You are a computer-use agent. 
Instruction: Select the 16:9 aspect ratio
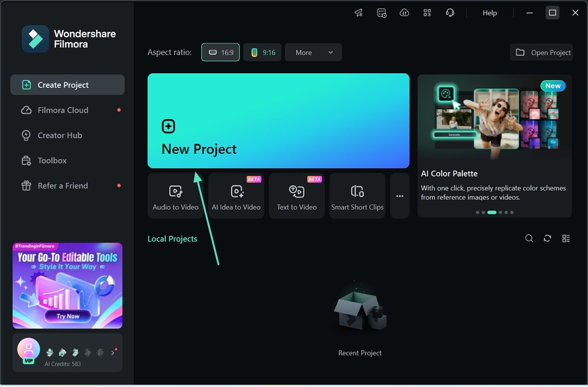220,52
